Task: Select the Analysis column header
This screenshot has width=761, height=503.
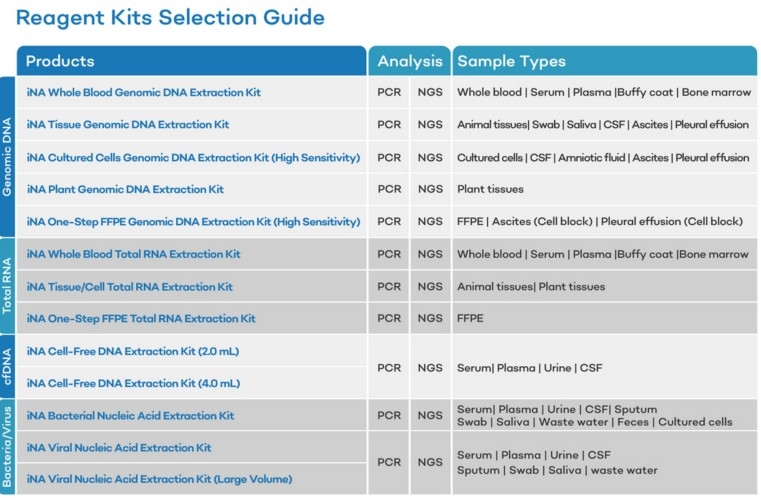Action: (409, 61)
